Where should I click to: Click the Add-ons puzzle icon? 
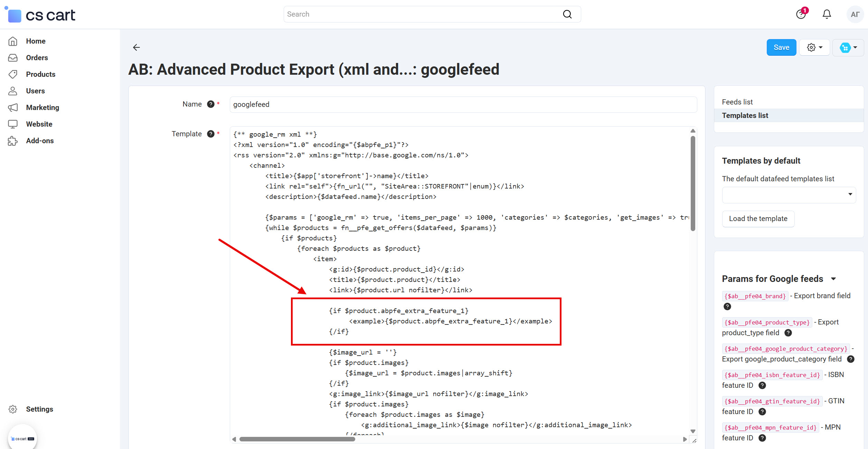click(13, 141)
